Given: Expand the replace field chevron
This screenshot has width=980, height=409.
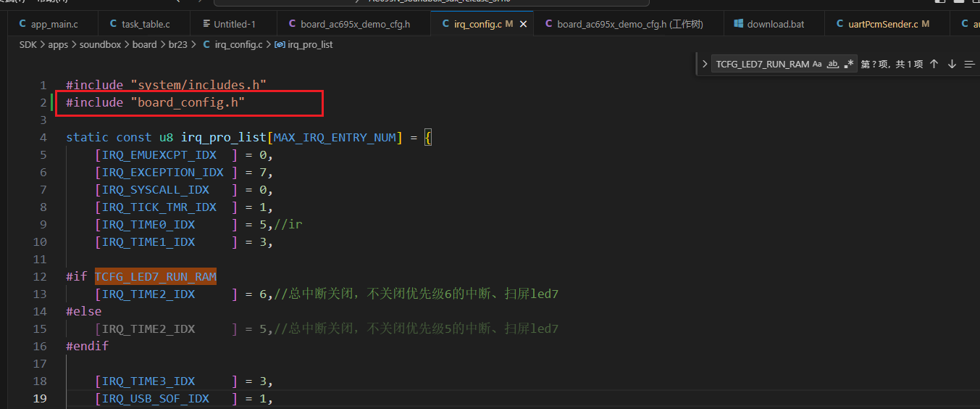Looking at the screenshot, I should (x=705, y=64).
